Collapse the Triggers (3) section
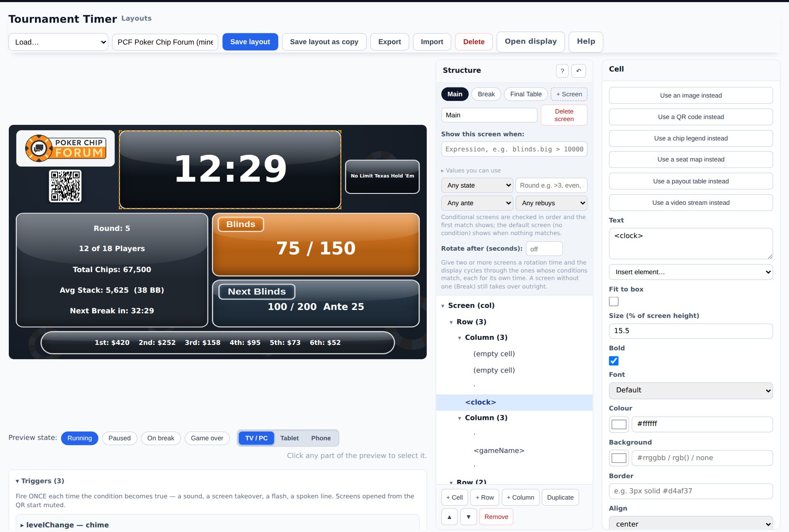Viewport: 789px width, 532px height. pyautogui.click(x=40, y=481)
